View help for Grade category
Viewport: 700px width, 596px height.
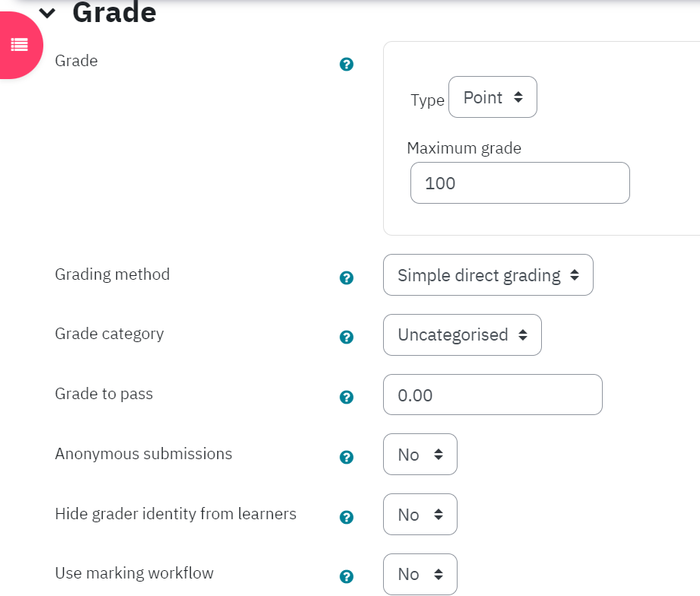(347, 337)
